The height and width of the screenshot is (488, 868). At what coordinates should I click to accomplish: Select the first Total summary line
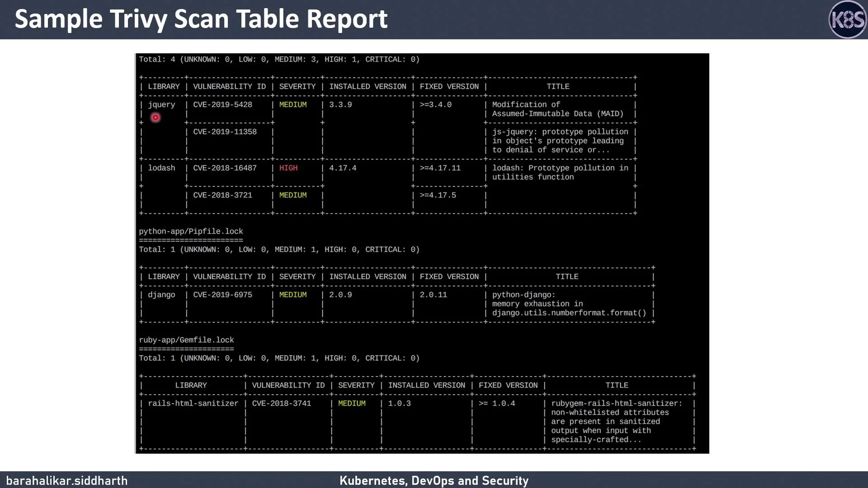click(x=278, y=59)
